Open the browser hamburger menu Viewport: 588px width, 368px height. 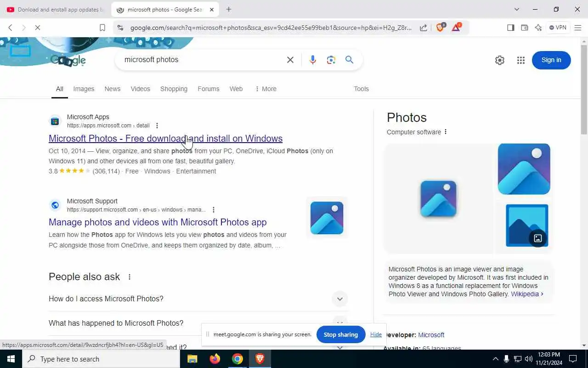(x=578, y=28)
